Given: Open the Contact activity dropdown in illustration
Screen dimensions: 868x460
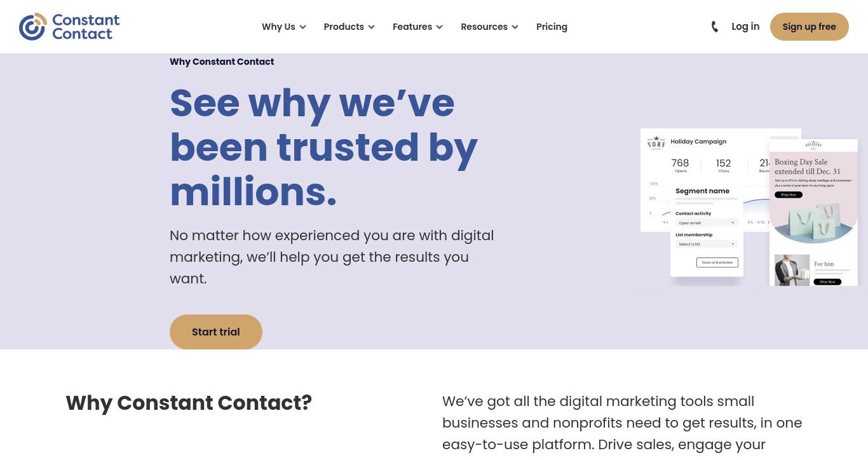Looking at the screenshot, I should coord(707,223).
